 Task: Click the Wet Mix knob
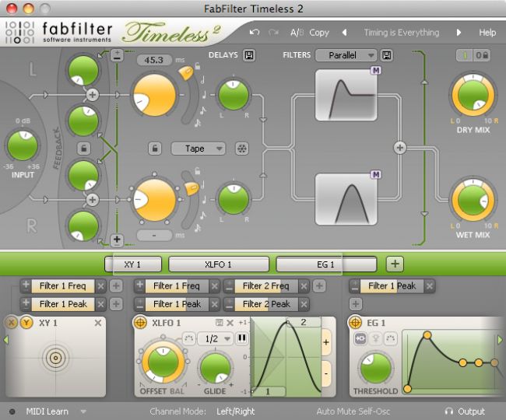[473, 202]
